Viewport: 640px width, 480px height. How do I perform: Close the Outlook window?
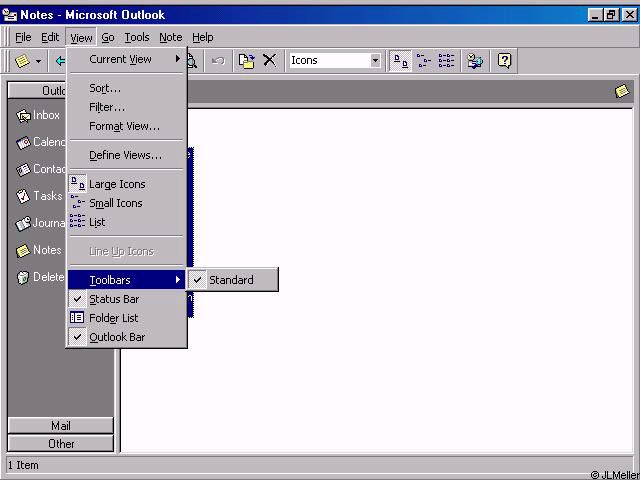(x=629, y=15)
